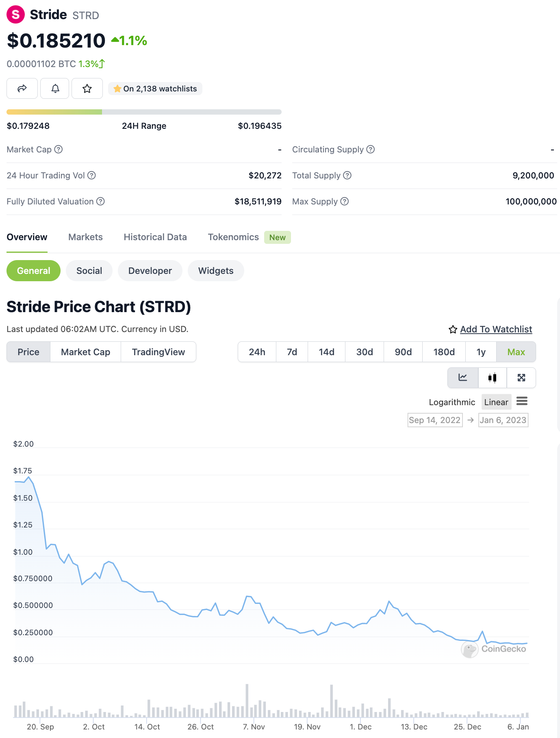The image size is (560, 738).
Task: Click the $20,272 trading volume value
Action: pyautogui.click(x=265, y=175)
